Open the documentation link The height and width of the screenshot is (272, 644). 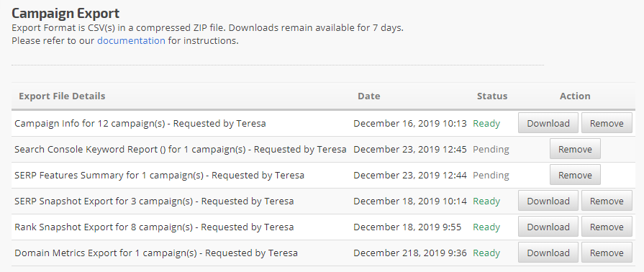pyautogui.click(x=131, y=41)
